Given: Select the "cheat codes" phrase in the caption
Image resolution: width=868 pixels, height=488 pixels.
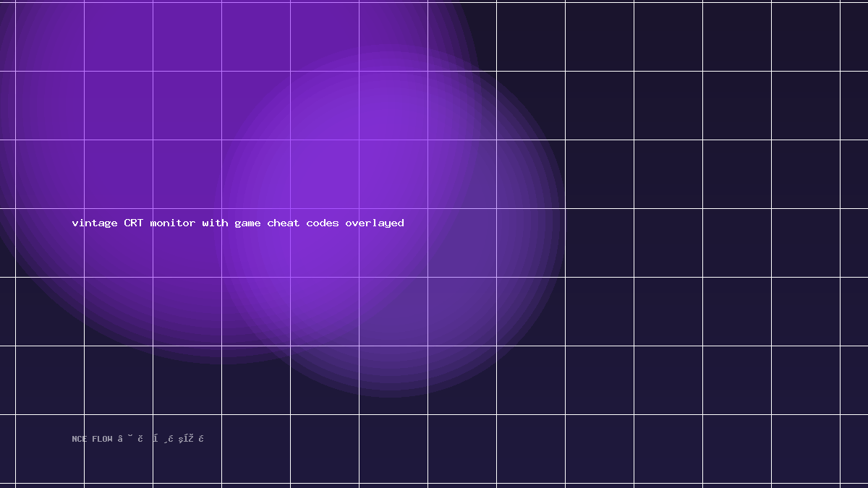Looking at the screenshot, I should point(303,223).
